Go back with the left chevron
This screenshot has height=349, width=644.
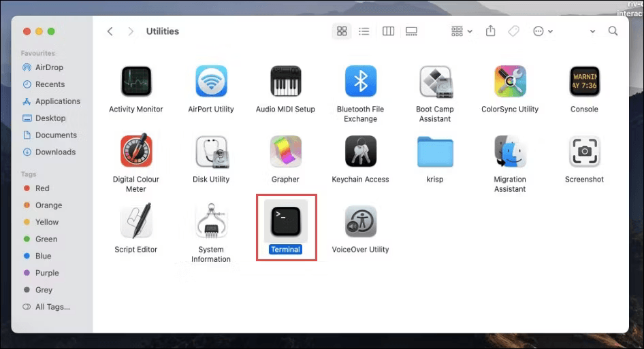coord(110,31)
